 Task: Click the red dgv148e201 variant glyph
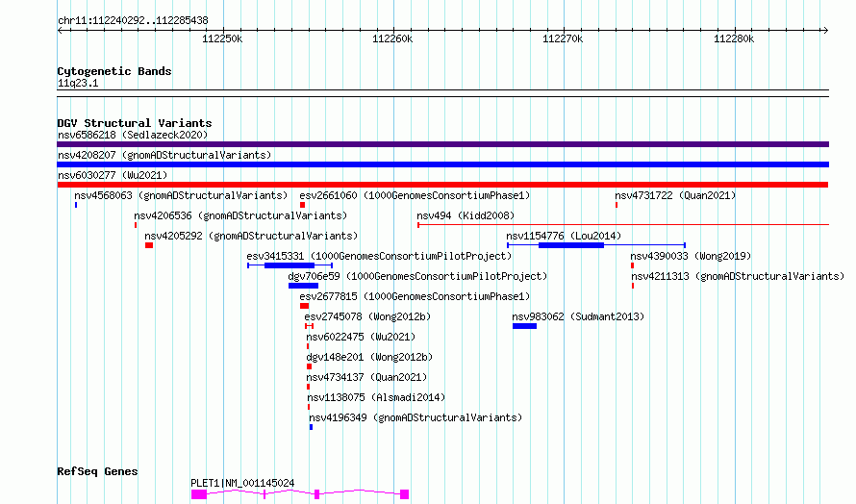pos(309,366)
